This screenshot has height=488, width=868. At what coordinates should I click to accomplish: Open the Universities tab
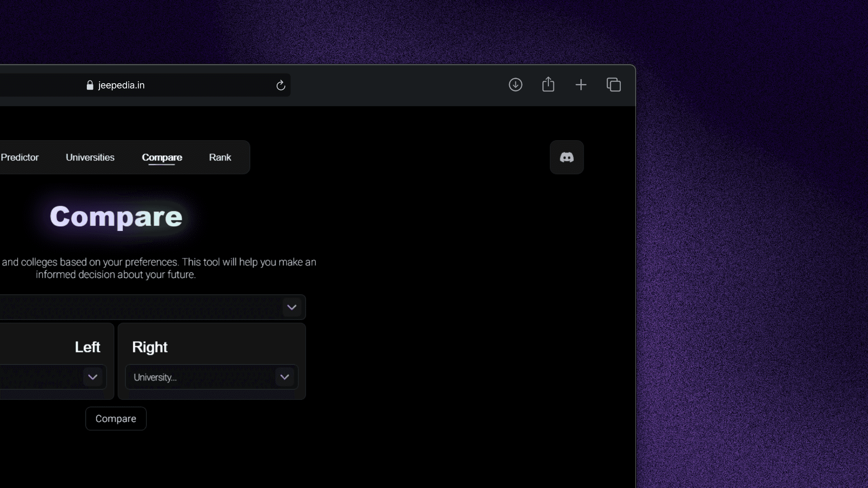point(90,157)
